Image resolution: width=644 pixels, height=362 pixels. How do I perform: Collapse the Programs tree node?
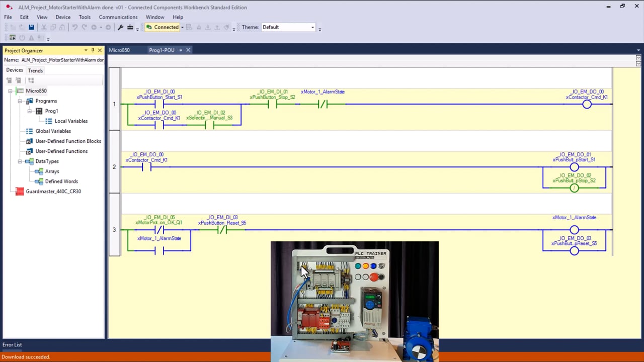[20, 101]
